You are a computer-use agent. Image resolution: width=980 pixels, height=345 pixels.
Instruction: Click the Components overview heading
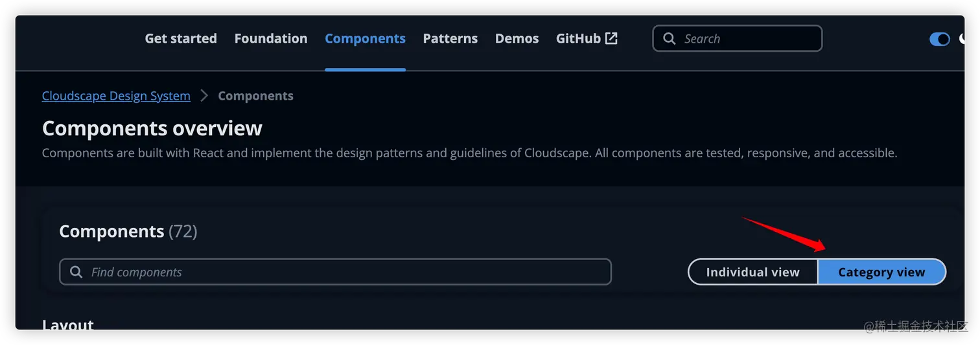point(152,128)
